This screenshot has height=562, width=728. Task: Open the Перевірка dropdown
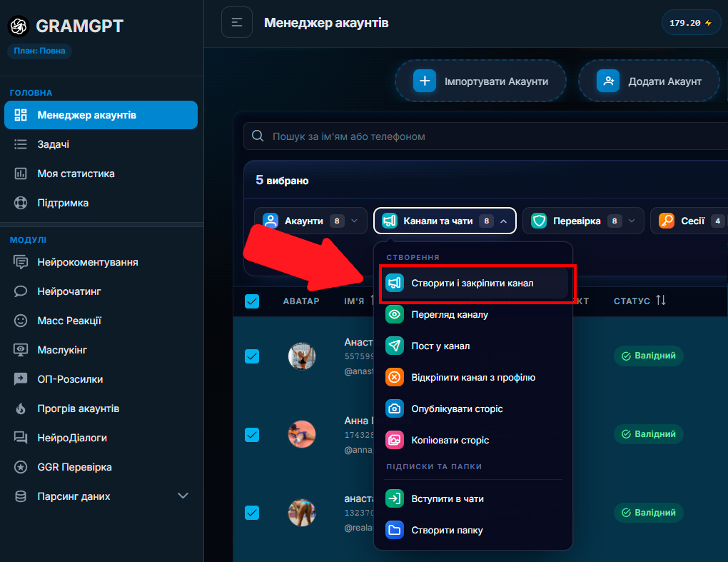click(x=583, y=221)
